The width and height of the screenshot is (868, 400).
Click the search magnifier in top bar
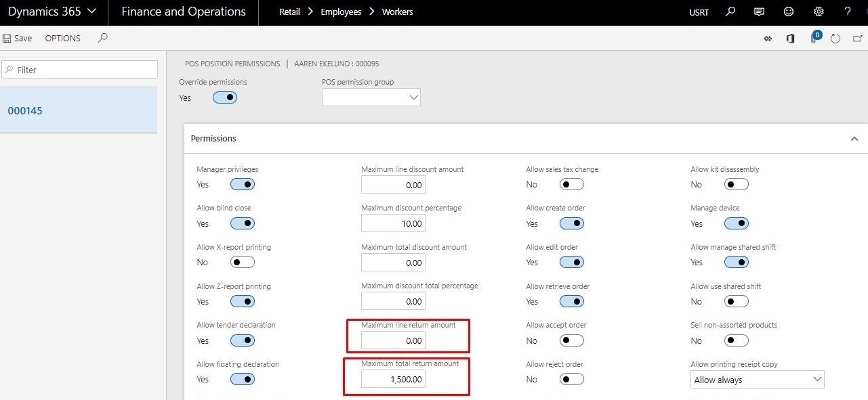(730, 12)
